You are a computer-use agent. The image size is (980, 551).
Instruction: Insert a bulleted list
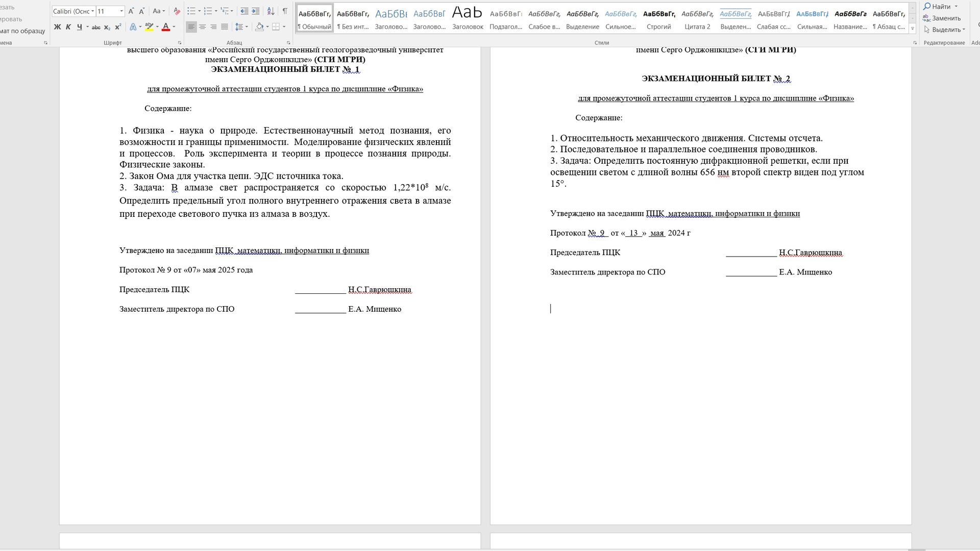191,11
